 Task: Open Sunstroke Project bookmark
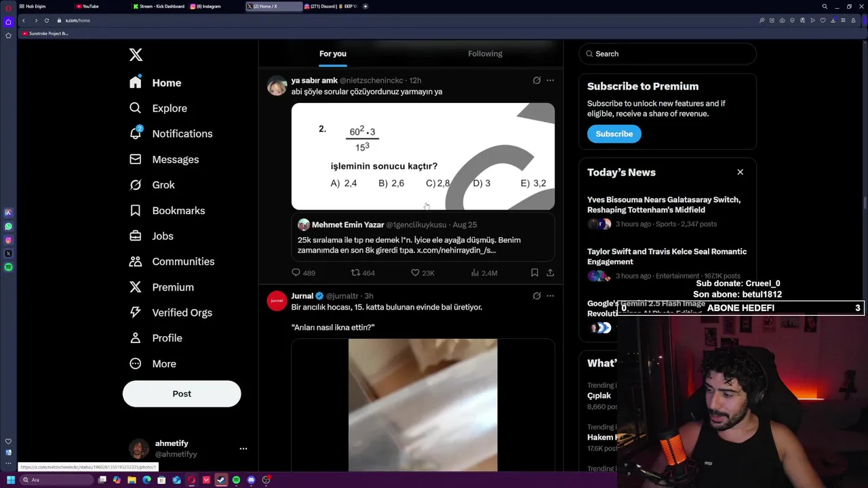(x=45, y=33)
